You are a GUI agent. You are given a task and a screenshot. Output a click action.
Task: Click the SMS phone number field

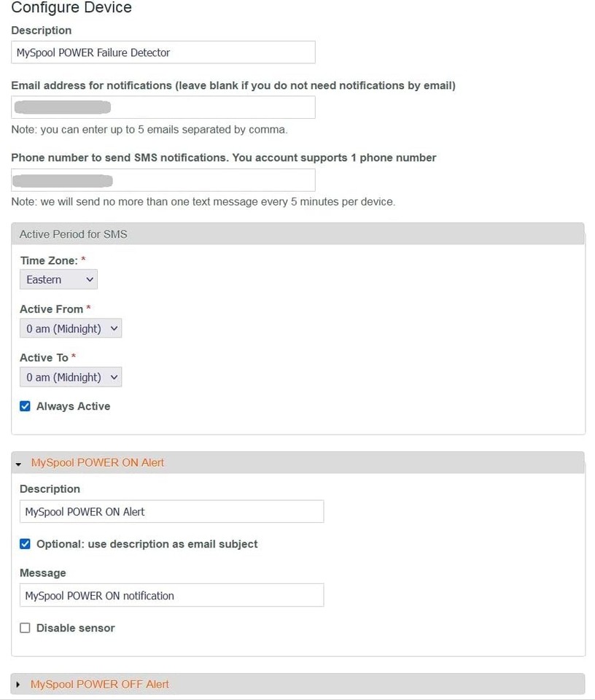coord(163,179)
